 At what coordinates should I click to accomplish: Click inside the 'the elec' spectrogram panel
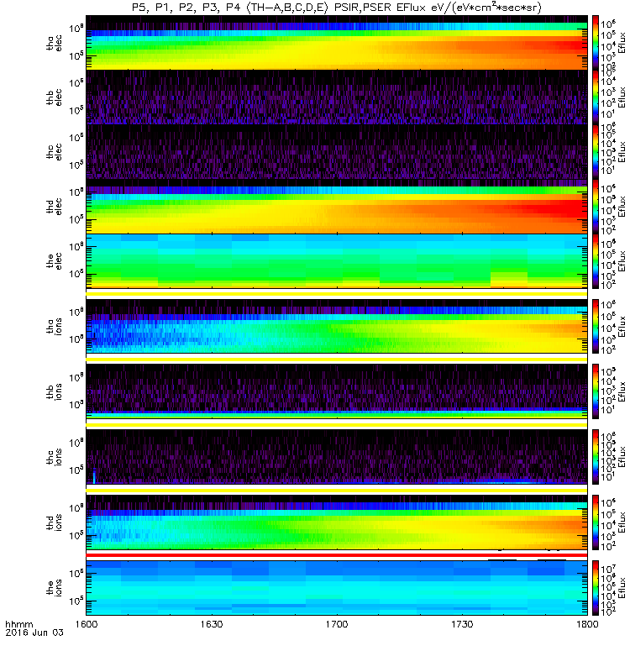pyautogui.click(x=337, y=261)
